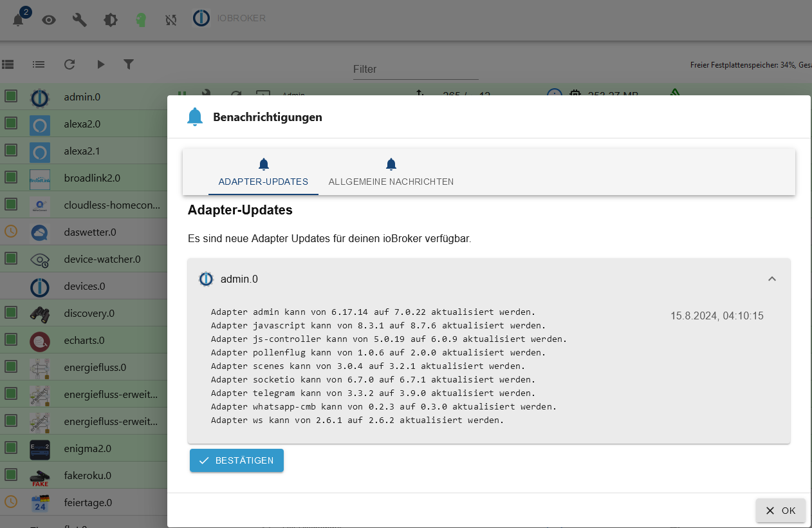Screen dimensions: 812x528
Task: Click the schedule clock icon of feiertage.0
Action: pos(11,501)
